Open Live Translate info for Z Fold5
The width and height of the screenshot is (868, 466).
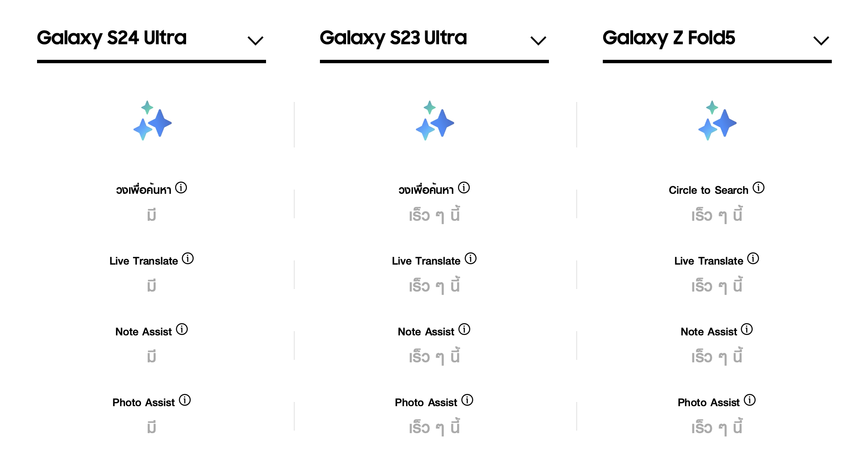tap(753, 258)
